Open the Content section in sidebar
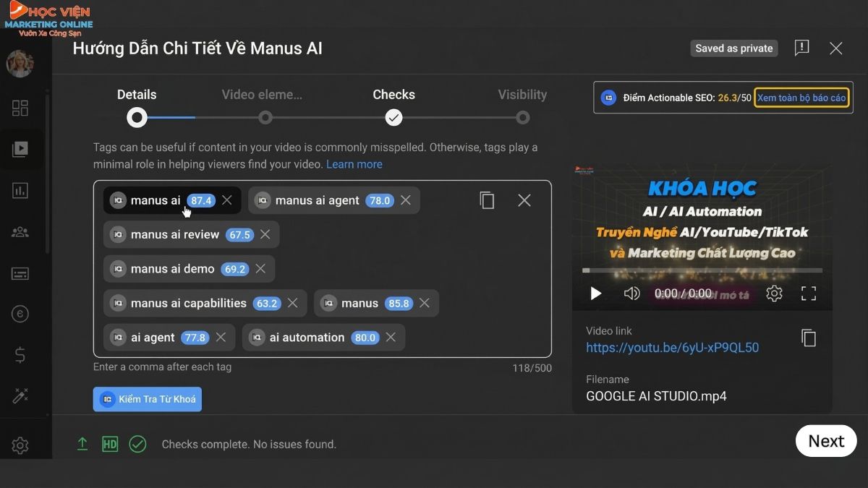Image resolution: width=868 pixels, height=488 pixels. click(x=20, y=149)
